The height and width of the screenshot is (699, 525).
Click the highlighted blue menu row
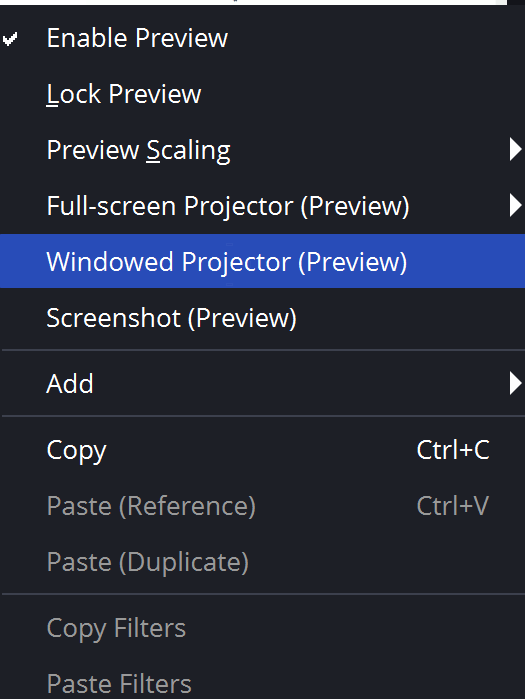pos(262,261)
